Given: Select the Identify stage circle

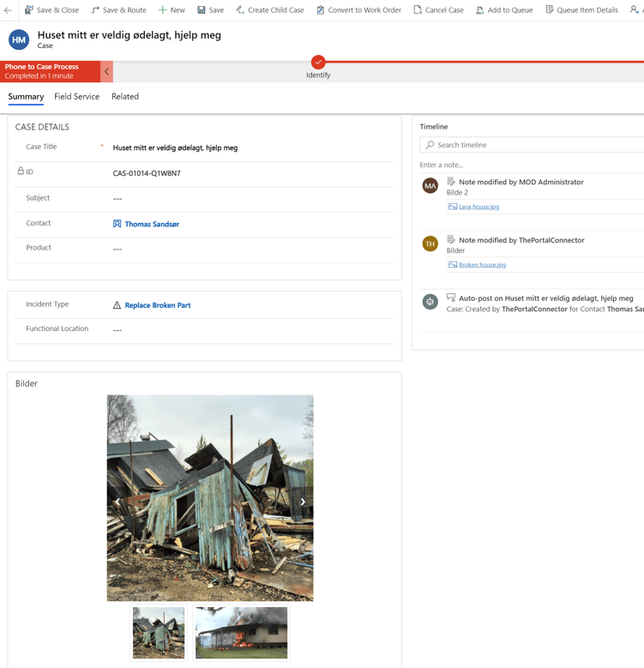Looking at the screenshot, I should (318, 62).
